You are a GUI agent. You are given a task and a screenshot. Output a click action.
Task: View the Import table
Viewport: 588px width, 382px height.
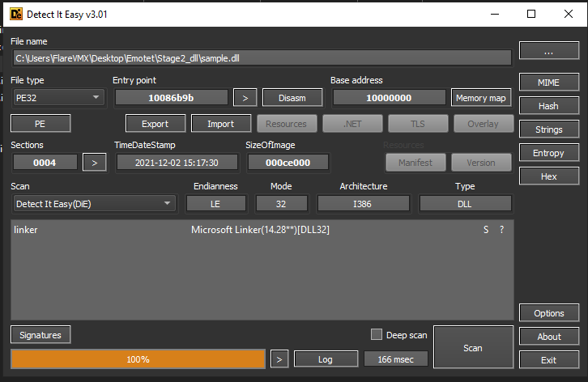pyautogui.click(x=221, y=123)
